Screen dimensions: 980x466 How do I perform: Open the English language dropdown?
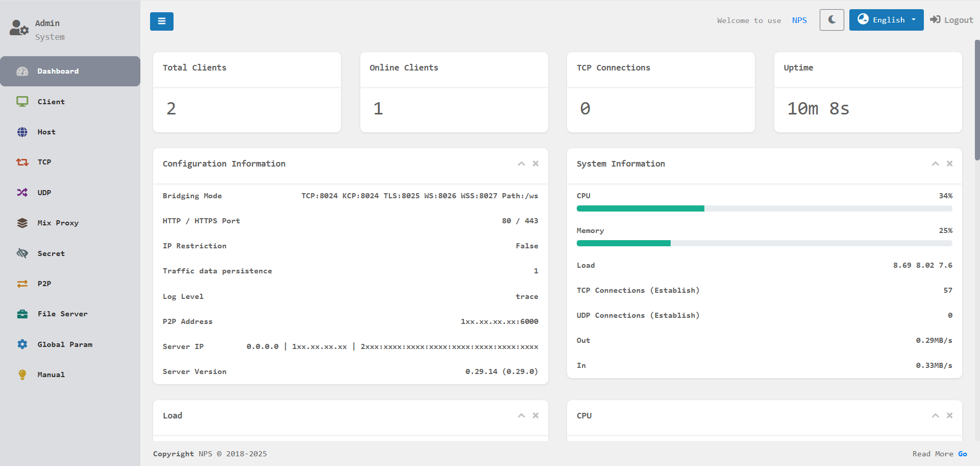pyautogui.click(x=886, y=20)
